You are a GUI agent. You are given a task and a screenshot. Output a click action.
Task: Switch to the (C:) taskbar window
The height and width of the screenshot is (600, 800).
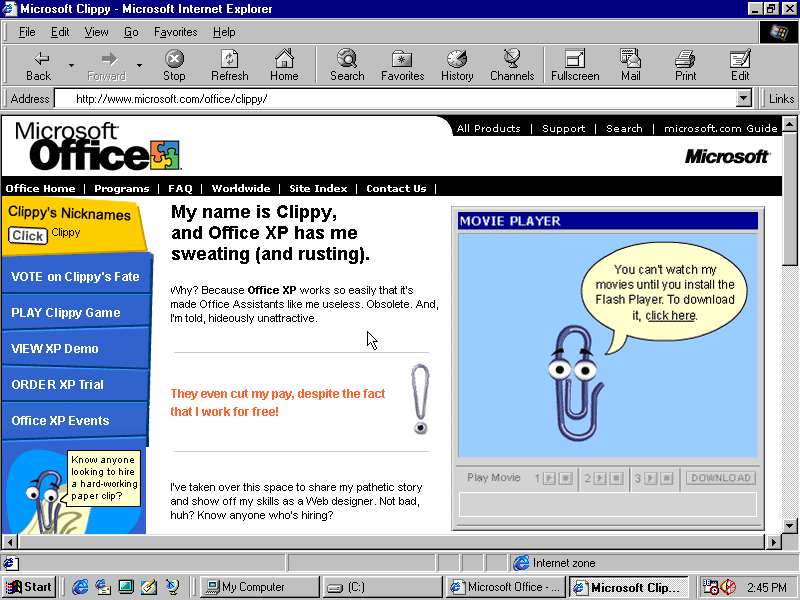(383, 587)
